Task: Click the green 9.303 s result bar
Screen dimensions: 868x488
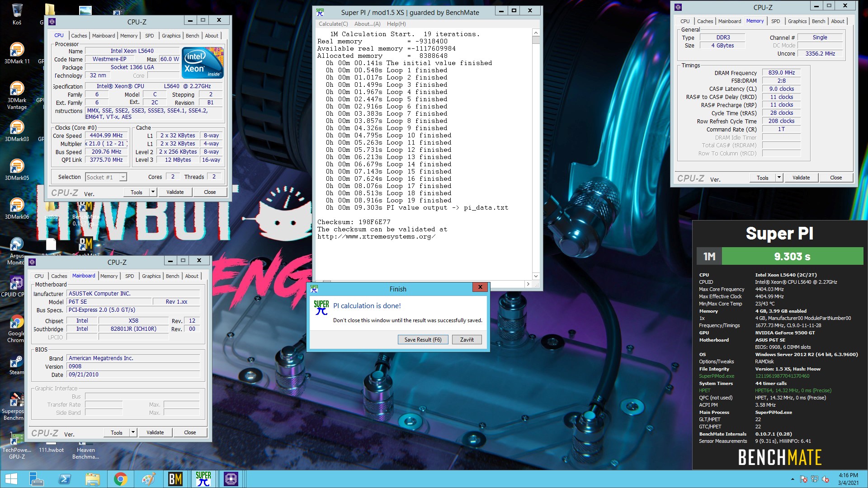Action: (x=792, y=257)
